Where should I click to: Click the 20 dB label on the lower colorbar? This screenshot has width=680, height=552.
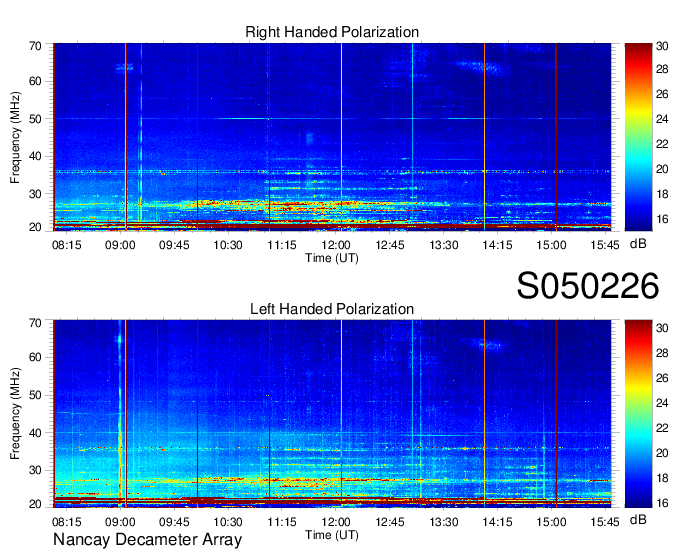click(662, 453)
